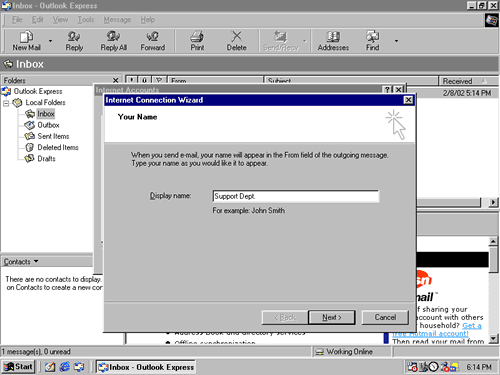Click the Reply All toolbar icon
This screenshot has height=375, width=500.
coord(114,41)
